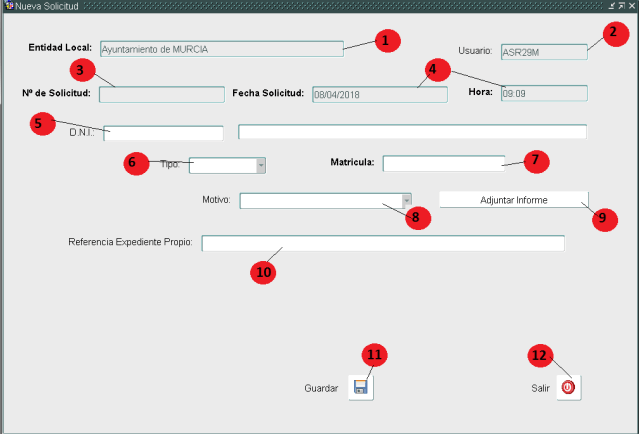The width and height of the screenshot is (639, 434).
Task: Minimize the Nueva Solicitud window
Action: [x=611, y=6]
